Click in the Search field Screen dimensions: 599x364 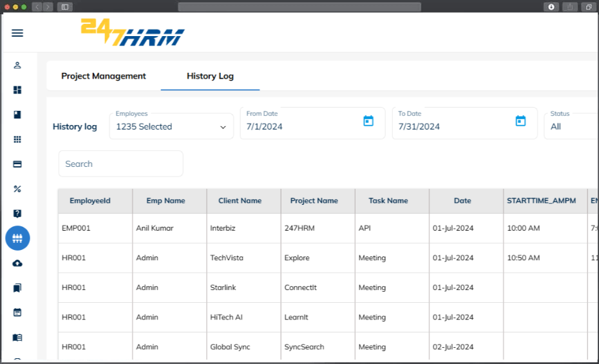(x=120, y=164)
